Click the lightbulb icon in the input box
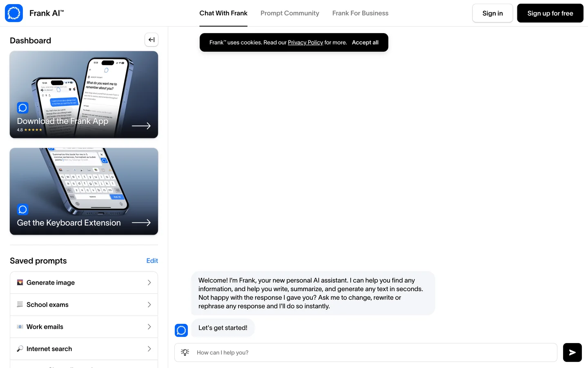 [185, 352]
